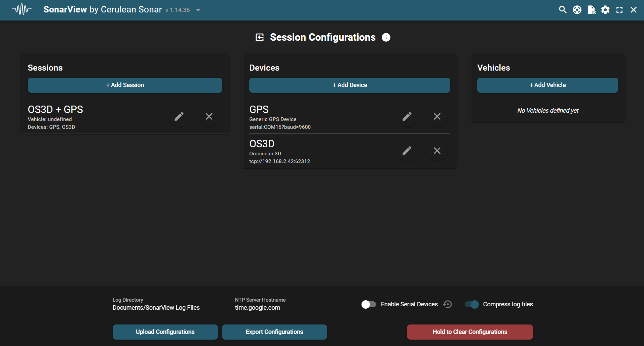
Task: Click the reset icon beside Enable Serial Devices
Action: pyautogui.click(x=448, y=304)
